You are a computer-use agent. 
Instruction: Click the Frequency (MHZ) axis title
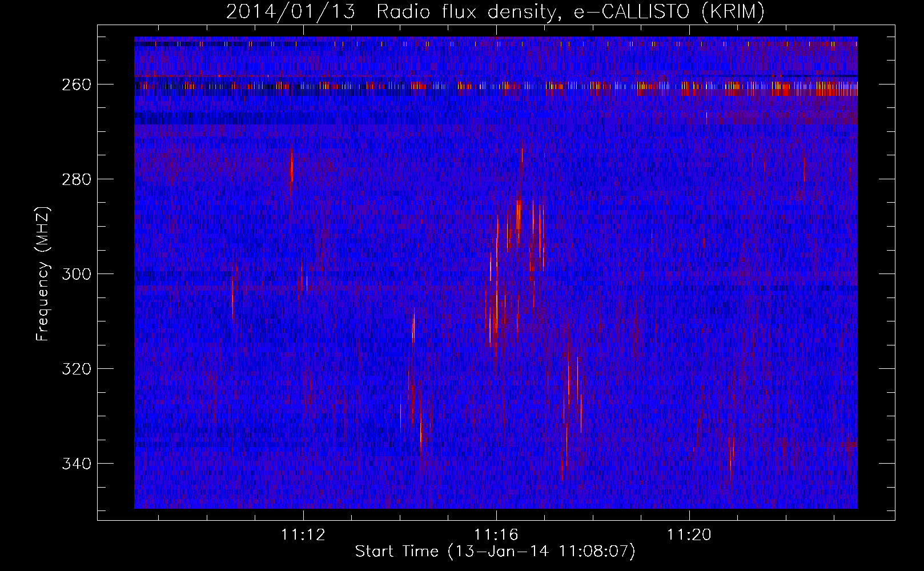[43, 274]
